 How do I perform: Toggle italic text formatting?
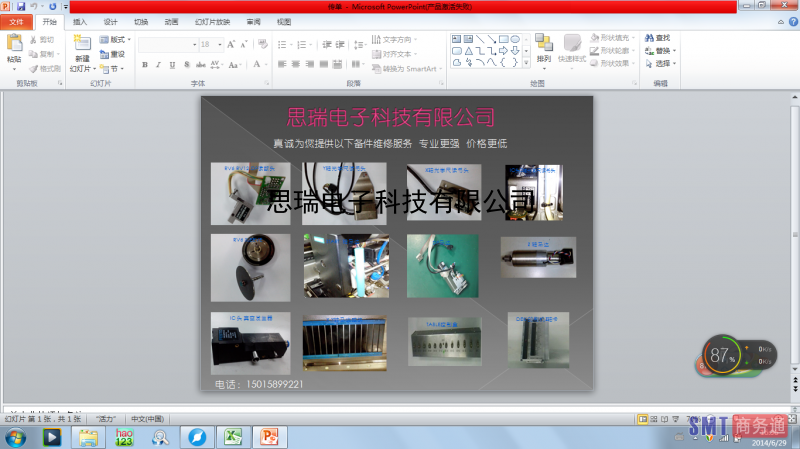(x=158, y=65)
